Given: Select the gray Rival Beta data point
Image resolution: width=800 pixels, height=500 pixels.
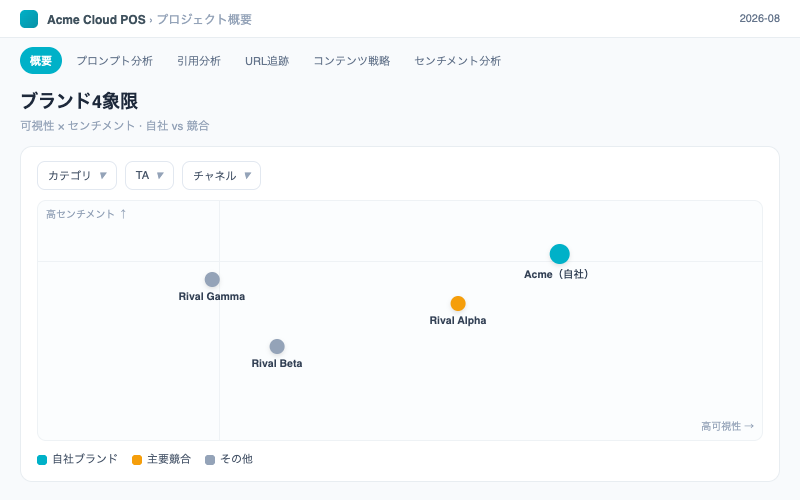Looking at the screenshot, I should (277, 346).
